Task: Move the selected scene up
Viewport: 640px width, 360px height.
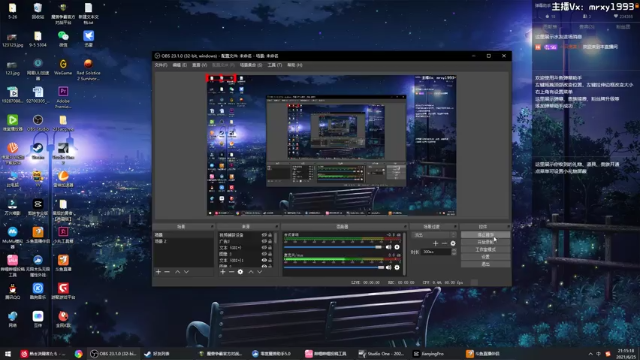Action: click(178, 272)
